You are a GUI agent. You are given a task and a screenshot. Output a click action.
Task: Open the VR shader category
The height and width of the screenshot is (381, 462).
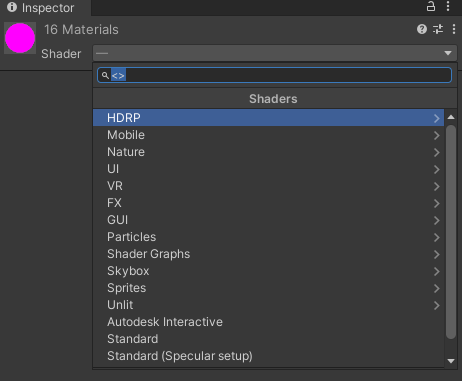click(268, 186)
